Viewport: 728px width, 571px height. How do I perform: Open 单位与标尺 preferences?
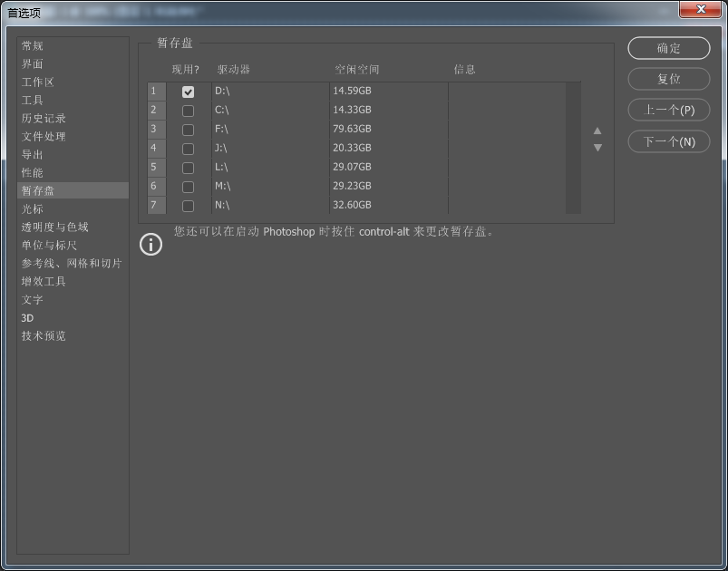[x=73, y=245]
